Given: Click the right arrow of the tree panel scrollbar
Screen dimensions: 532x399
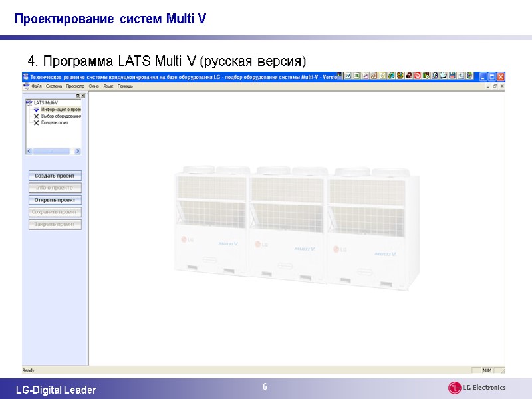Looking at the screenshot, I should tap(77, 151).
